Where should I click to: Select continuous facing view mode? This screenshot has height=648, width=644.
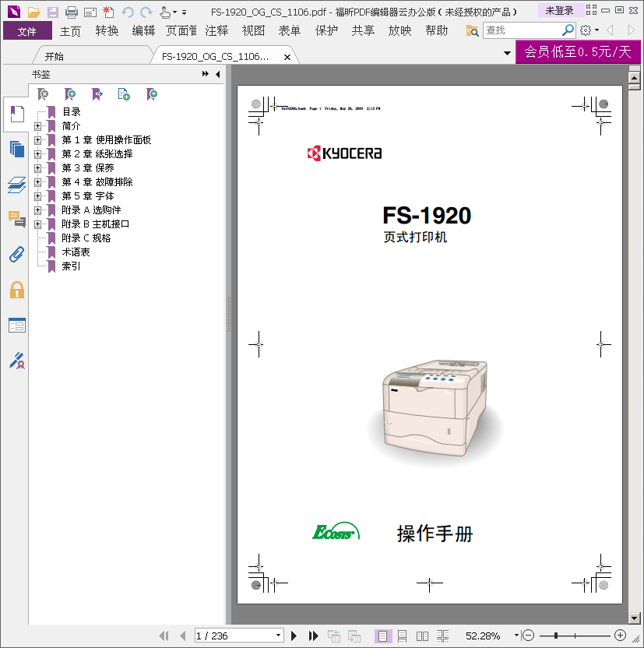[442, 636]
